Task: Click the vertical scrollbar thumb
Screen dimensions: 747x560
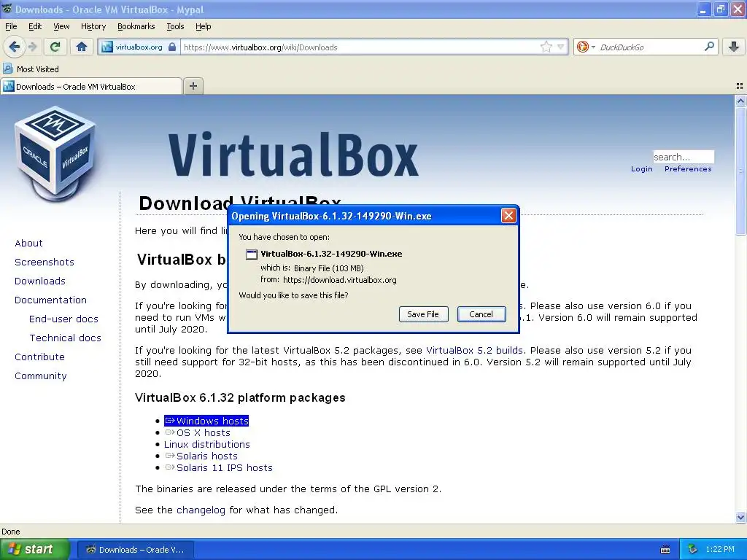Action: pos(740,171)
